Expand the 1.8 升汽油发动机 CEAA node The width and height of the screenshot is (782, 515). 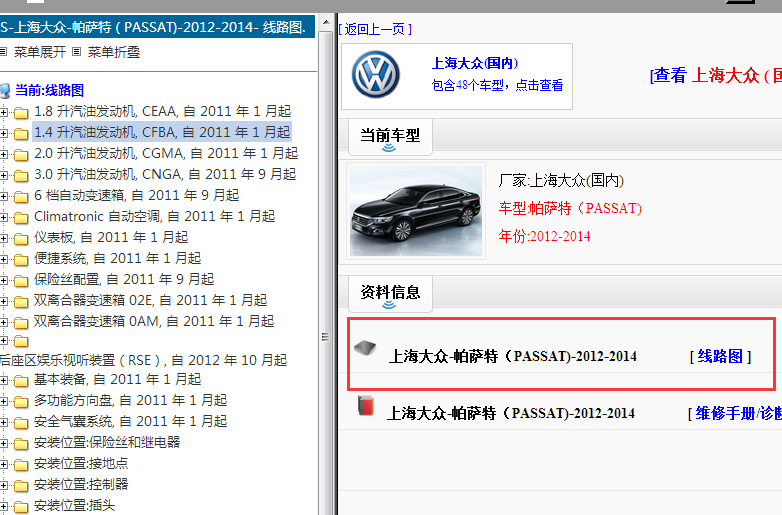(3, 112)
